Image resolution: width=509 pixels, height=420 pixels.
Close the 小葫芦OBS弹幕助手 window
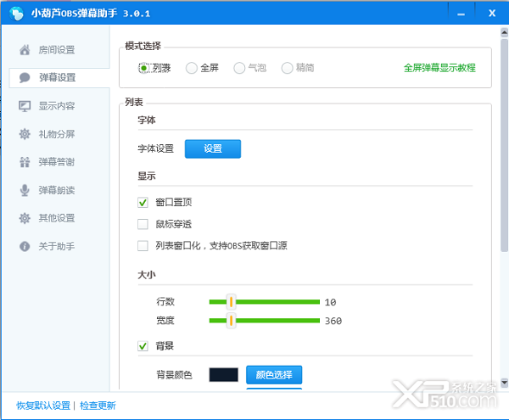click(492, 14)
